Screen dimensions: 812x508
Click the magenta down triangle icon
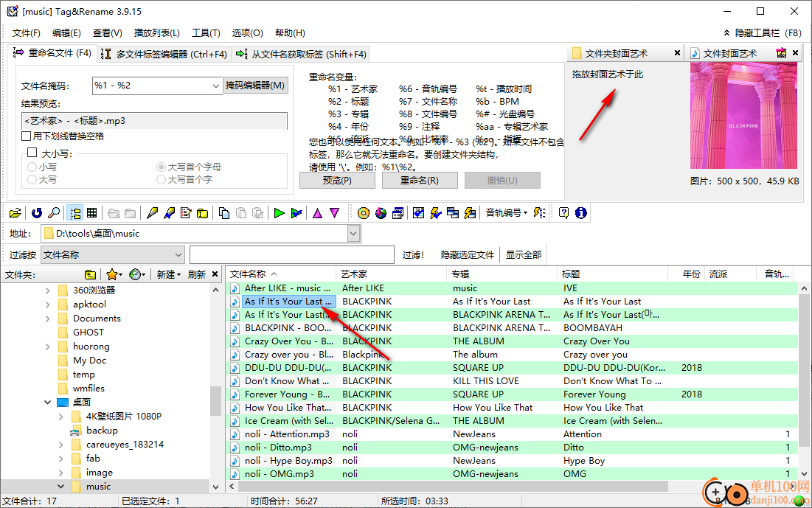click(335, 213)
